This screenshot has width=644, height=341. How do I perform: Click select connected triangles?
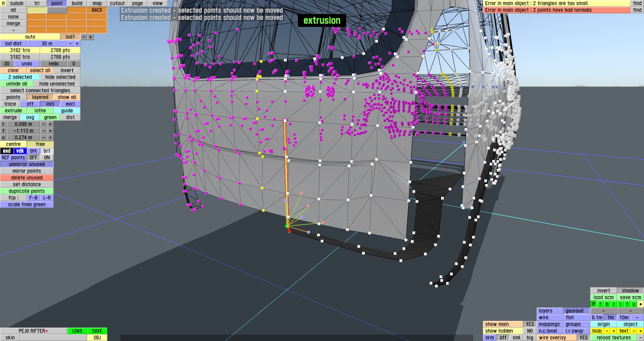(x=40, y=91)
